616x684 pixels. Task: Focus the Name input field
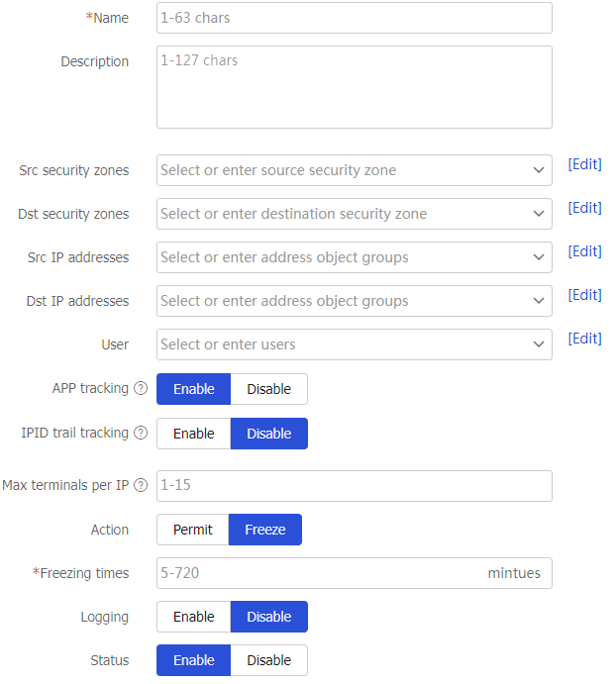click(354, 18)
